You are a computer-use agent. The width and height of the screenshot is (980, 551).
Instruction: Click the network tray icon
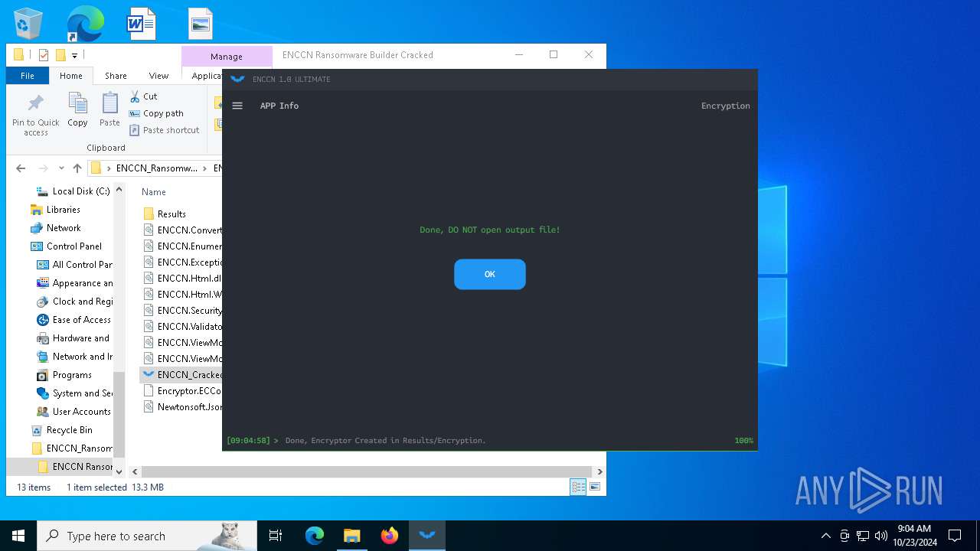pyautogui.click(x=863, y=536)
